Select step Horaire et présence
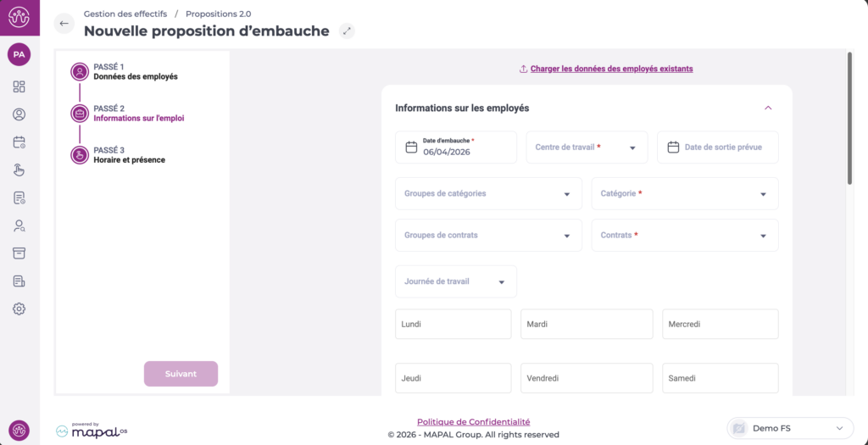The width and height of the screenshot is (868, 445). coord(129,159)
